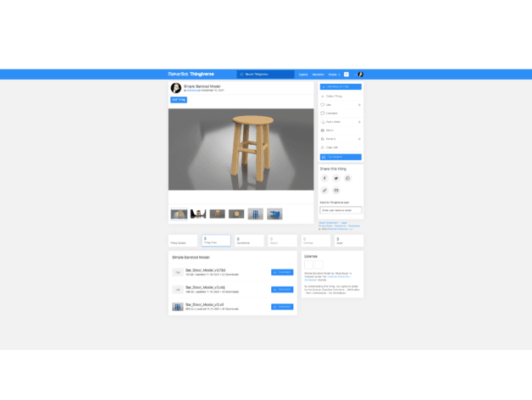Select the second thumbnail with dark backdrop

tap(198, 214)
